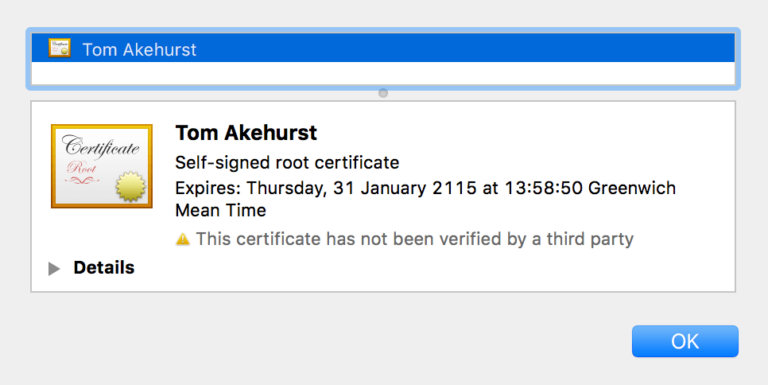The image size is (768, 385).
Task: Click the blank area below the certificate list row
Action: [383, 73]
